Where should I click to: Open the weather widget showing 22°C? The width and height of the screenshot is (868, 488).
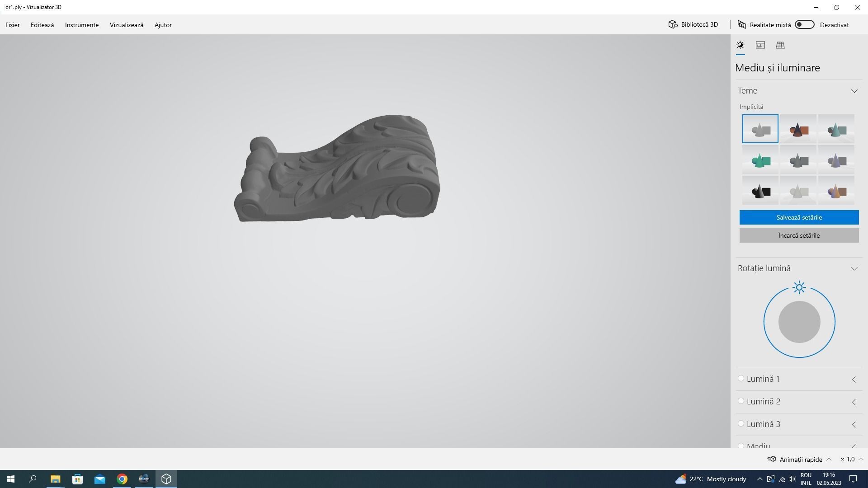click(711, 479)
